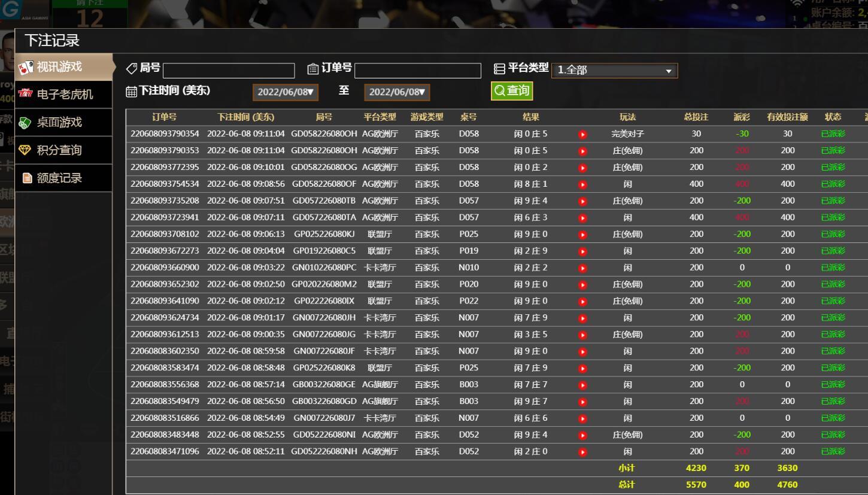This screenshot has width=868, height=495.
Task: Play replay for order 220608083471096
Action: (582, 452)
